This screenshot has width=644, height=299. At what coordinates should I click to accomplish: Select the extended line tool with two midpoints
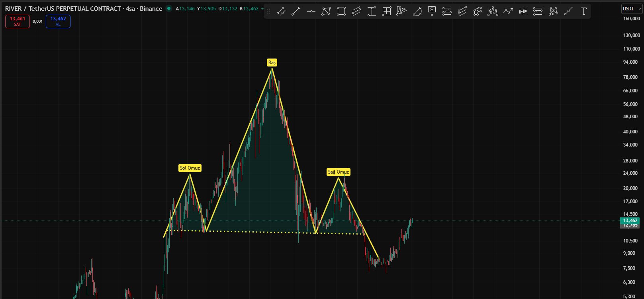tap(281, 12)
